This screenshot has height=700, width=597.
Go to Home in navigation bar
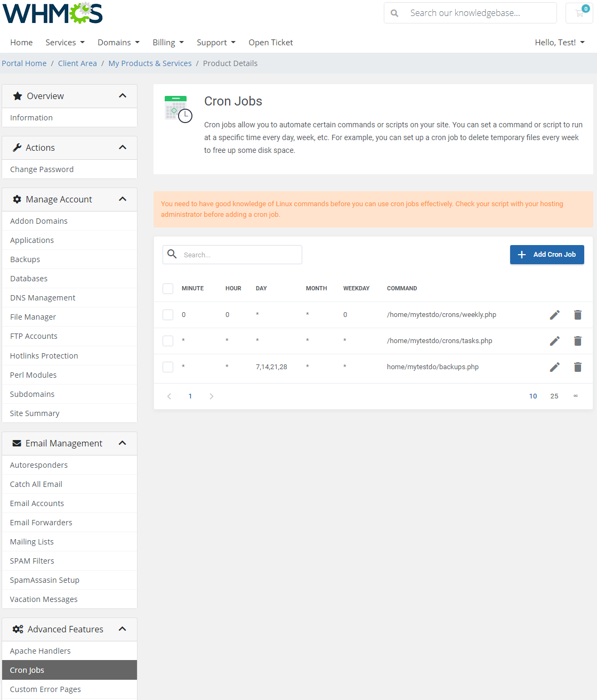coord(21,43)
